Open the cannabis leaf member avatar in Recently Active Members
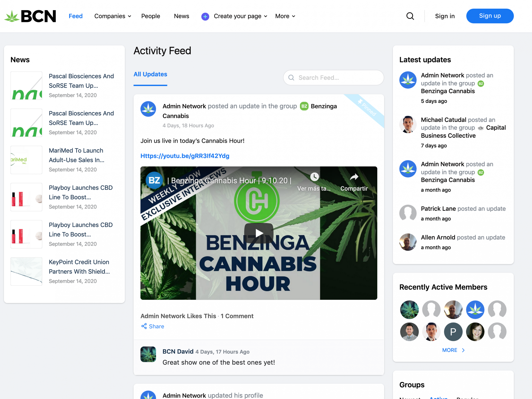Viewport: 532px width, 399px height. click(x=409, y=309)
